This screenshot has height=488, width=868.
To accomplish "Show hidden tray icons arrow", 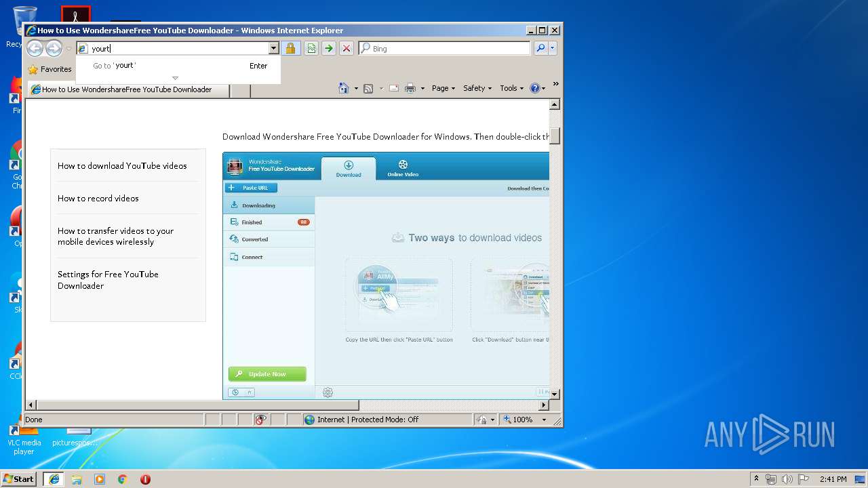I will click(756, 479).
